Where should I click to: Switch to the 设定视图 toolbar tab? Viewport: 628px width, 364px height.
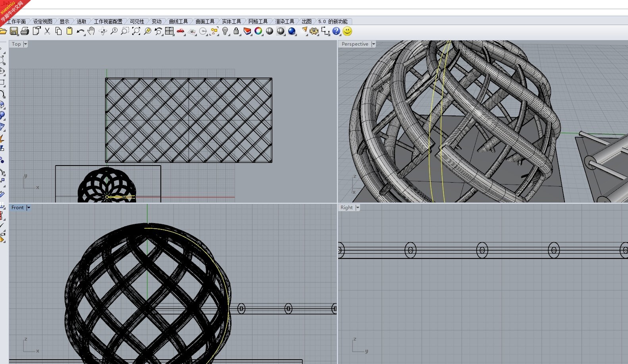pos(42,21)
